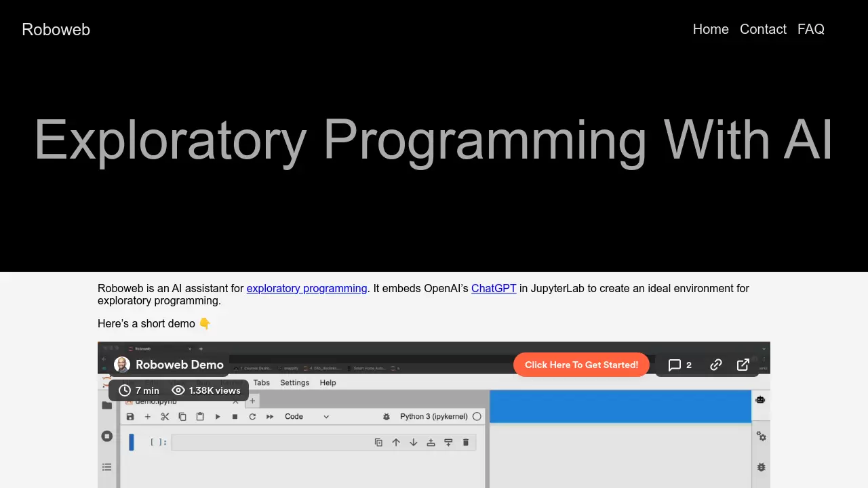Screen dimensions: 868x488
Task: Click the property inspector gears icon
Action: [761, 436]
